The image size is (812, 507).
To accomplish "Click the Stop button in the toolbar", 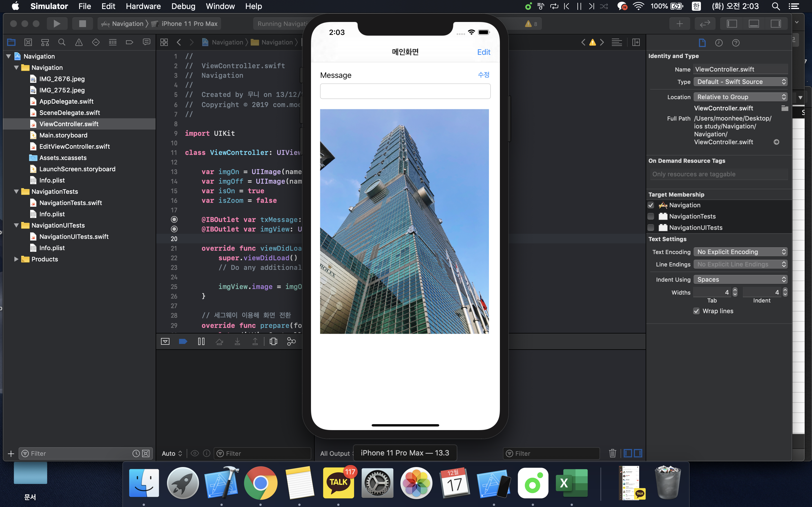I will click(82, 23).
